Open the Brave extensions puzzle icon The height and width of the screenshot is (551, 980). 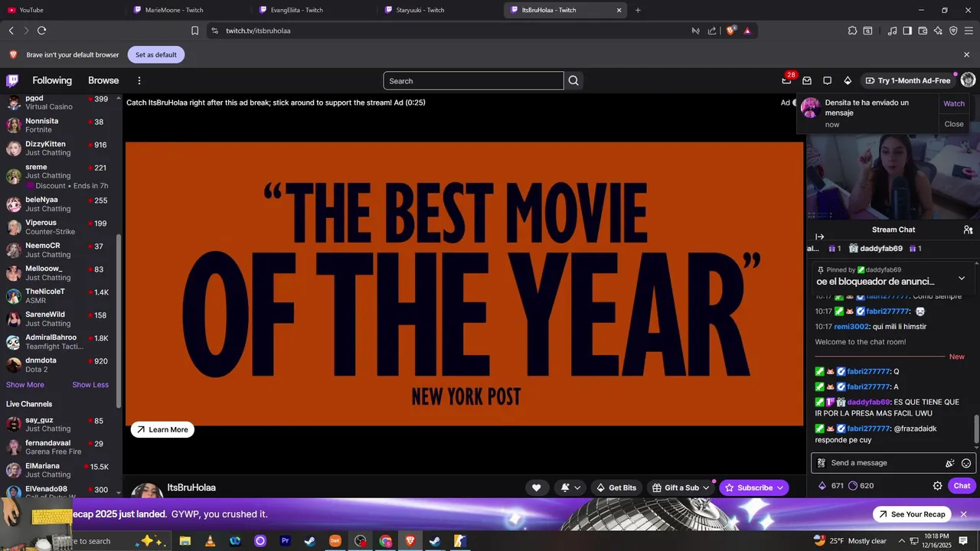(x=852, y=31)
